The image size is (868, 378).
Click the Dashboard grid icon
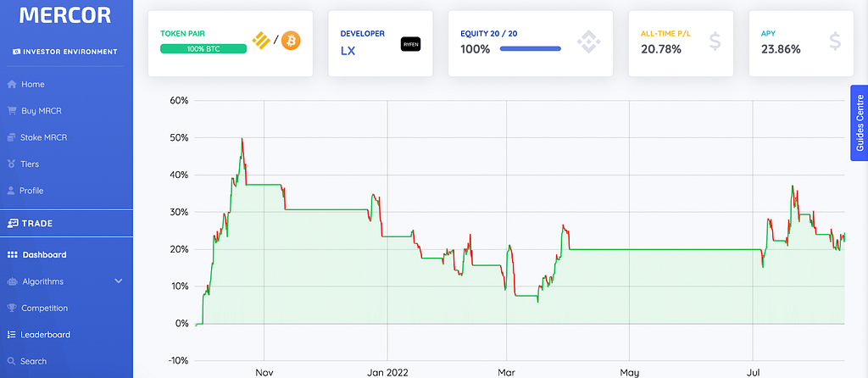[12, 254]
